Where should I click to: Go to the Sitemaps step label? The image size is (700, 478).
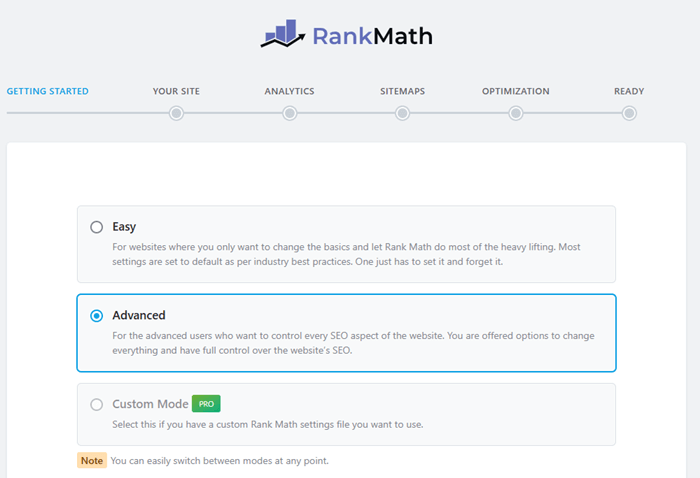click(402, 91)
